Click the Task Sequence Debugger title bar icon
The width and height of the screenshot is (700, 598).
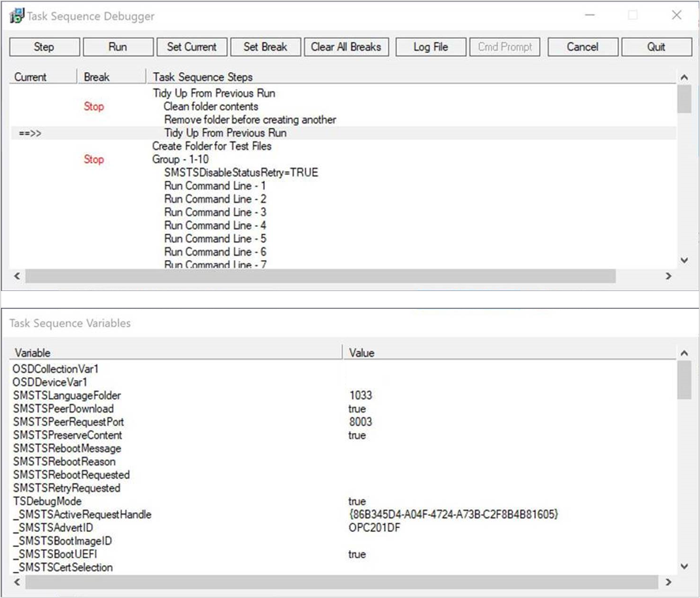click(16, 15)
